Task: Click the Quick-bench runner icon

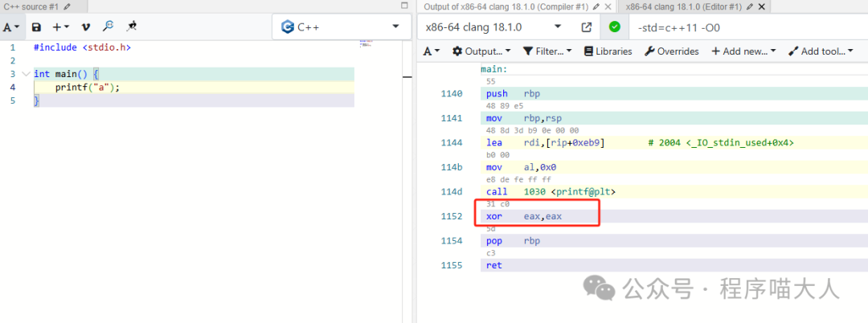Action: click(x=131, y=27)
